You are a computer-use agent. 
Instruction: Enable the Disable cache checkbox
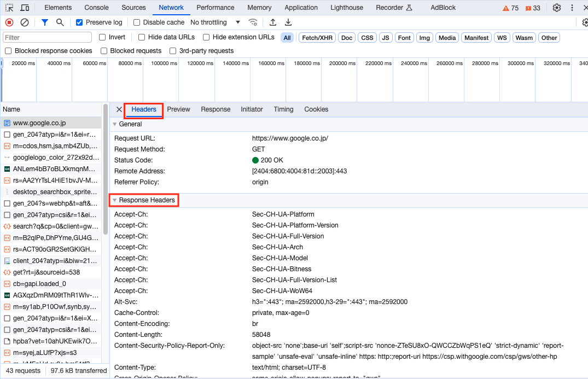pyautogui.click(x=137, y=22)
